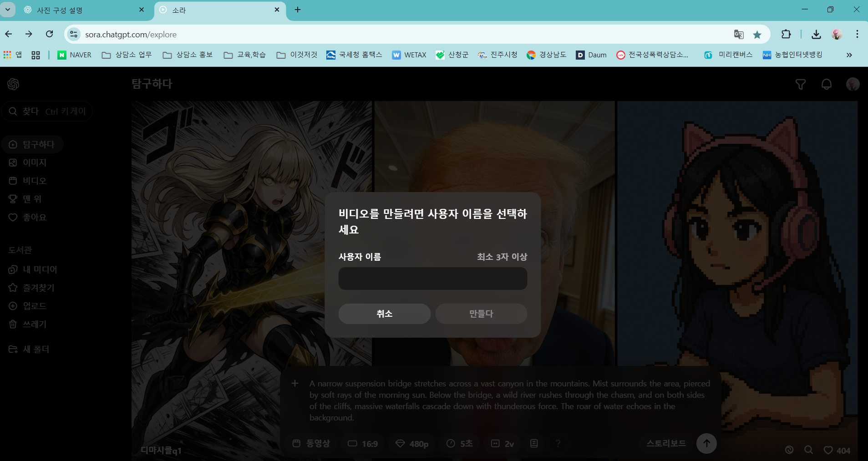This screenshot has width=868, height=461.
Task: Open the tab groups grid icon
Action: tap(36, 55)
